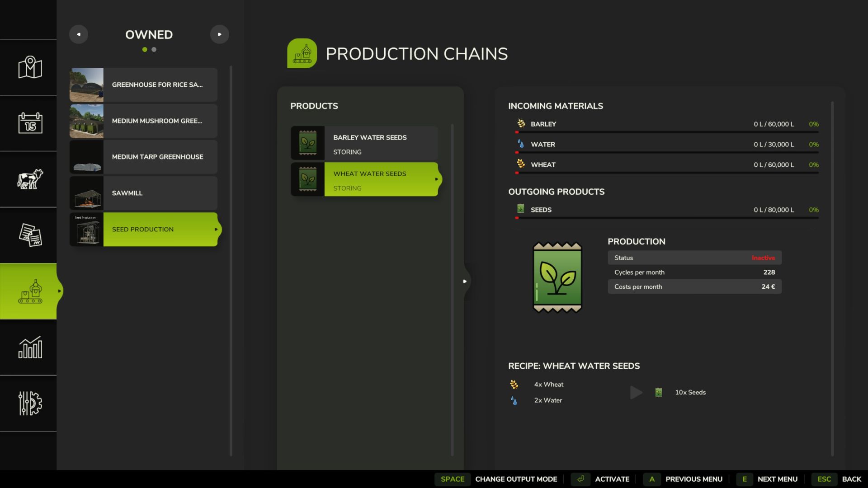Click the Medium Tarp Greenhouse thumbnail
The height and width of the screenshot is (488, 868).
point(87,157)
